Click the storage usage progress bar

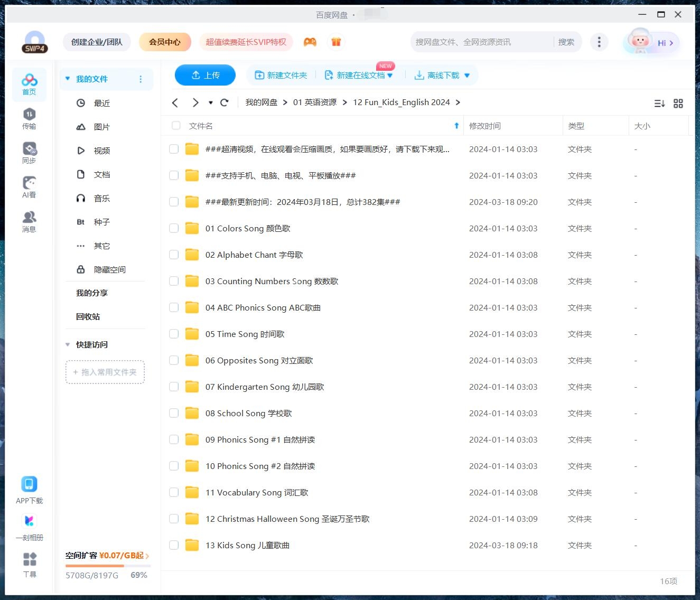coord(108,566)
